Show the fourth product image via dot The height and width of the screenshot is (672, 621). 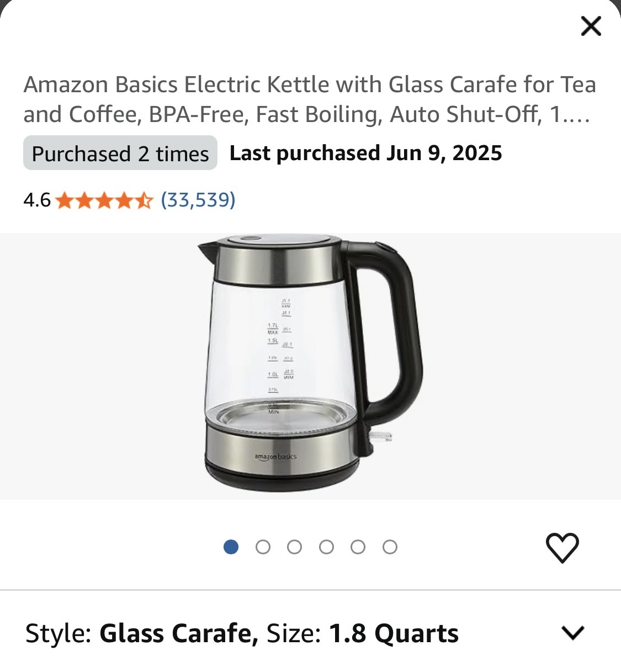(326, 547)
